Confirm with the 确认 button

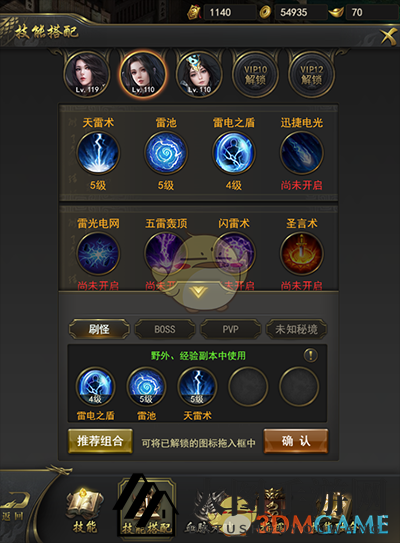click(296, 441)
